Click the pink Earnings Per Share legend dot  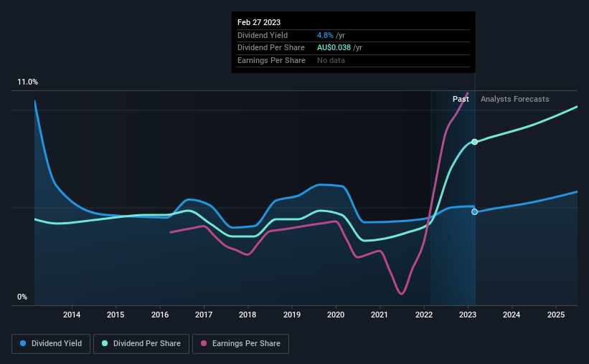204,343
